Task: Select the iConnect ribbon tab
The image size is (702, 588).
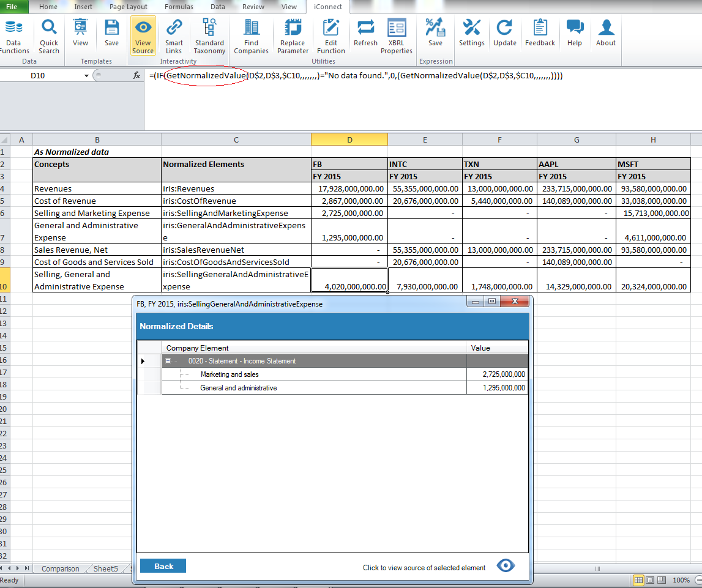Action: point(327,7)
